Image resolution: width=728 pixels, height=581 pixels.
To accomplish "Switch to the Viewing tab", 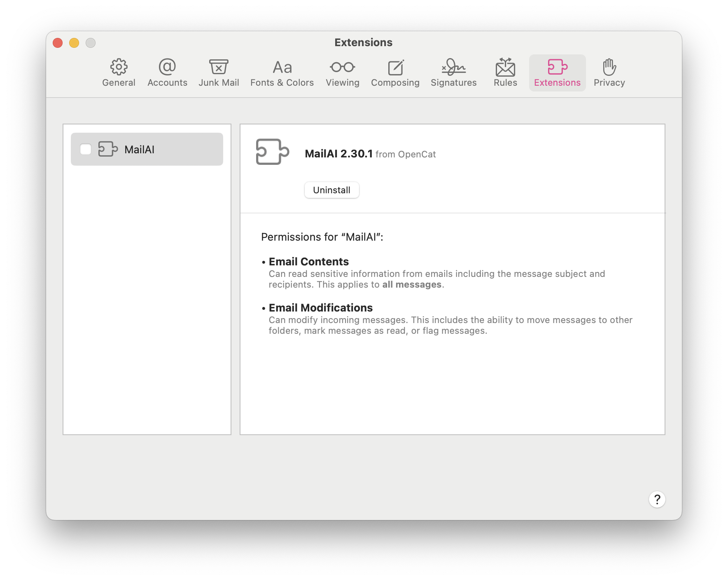I will [343, 73].
